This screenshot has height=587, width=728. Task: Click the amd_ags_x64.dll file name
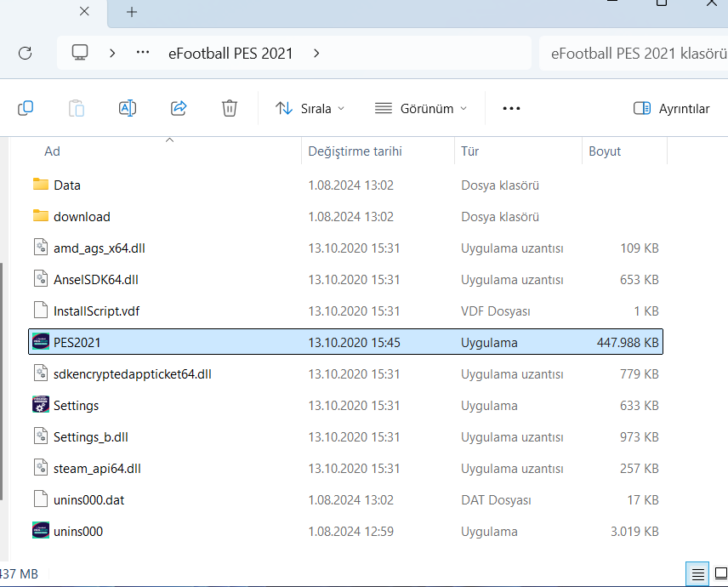click(100, 248)
